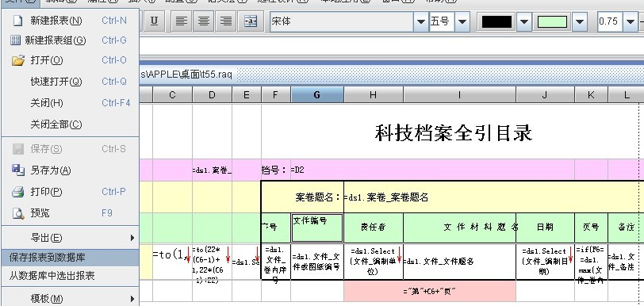Select the cell =ds1.Select(文件_编制日期)
This screenshot has height=306, width=644.
click(x=545, y=262)
